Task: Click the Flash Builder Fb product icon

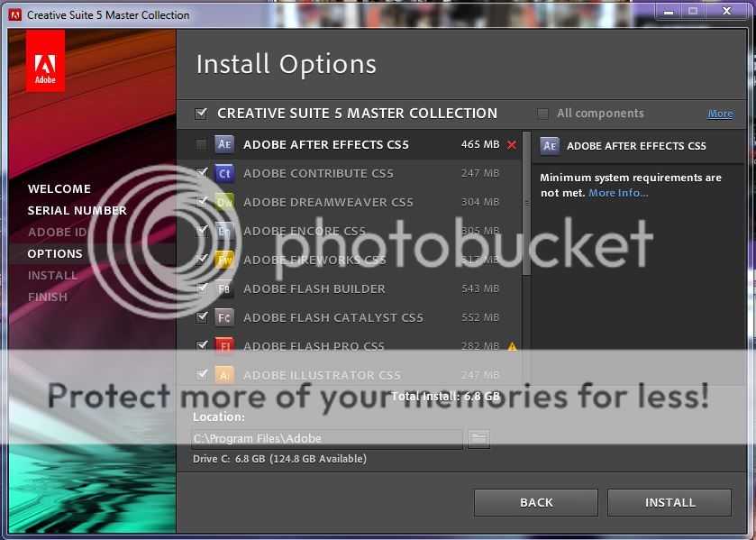Action: (224, 288)
